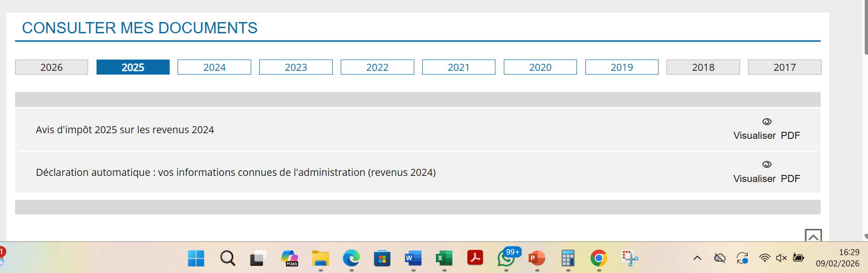The height and width of the screenshot is (273, 868).
Task: Select the 2019 year tab
Action: (622, 67)
